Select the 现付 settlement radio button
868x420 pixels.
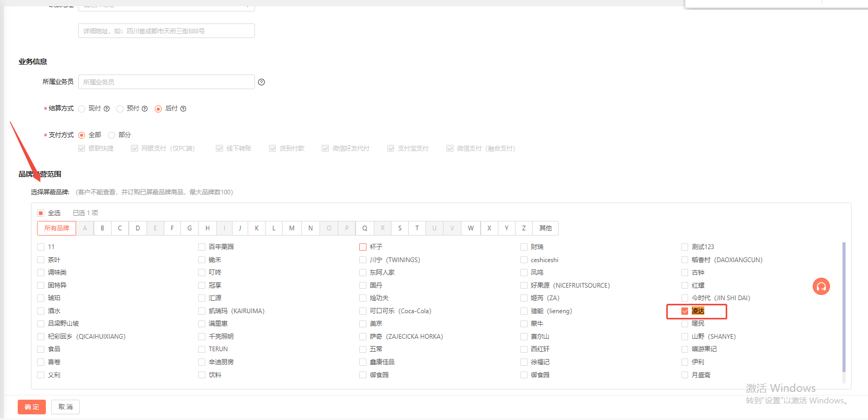click(x=82, y=109)
